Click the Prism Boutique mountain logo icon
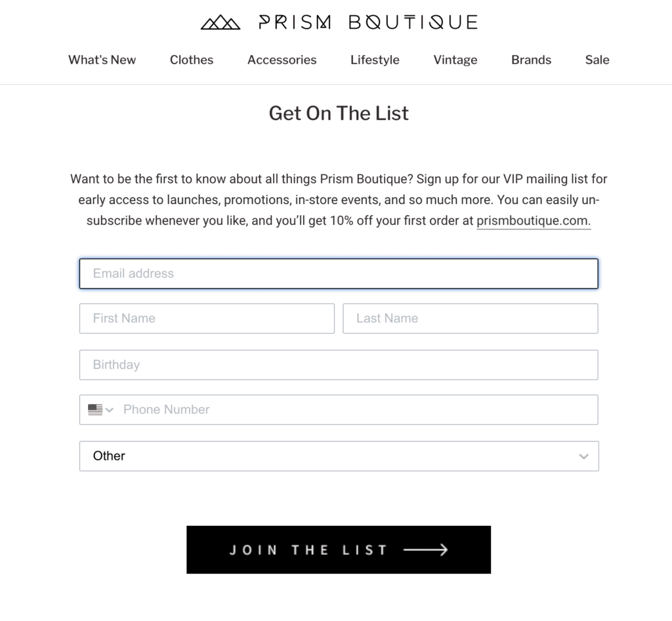The width and height of the screenshot is (672, 621). (220, 22)
